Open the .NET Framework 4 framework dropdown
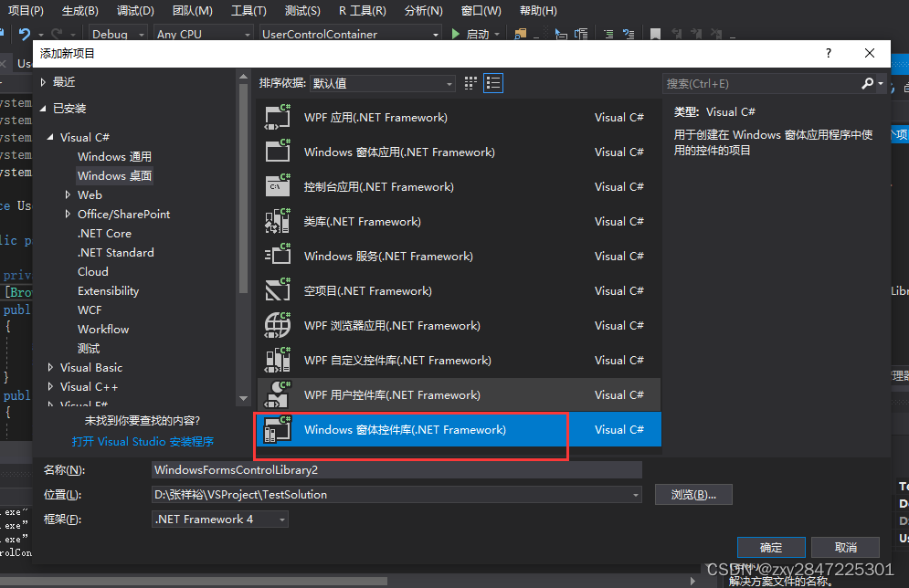The image size is (909, 588). pyautogui.click(x=283, y=518)
